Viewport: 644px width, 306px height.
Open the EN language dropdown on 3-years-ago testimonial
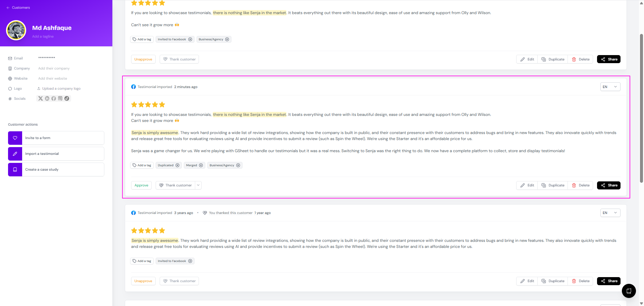(610, 213)
